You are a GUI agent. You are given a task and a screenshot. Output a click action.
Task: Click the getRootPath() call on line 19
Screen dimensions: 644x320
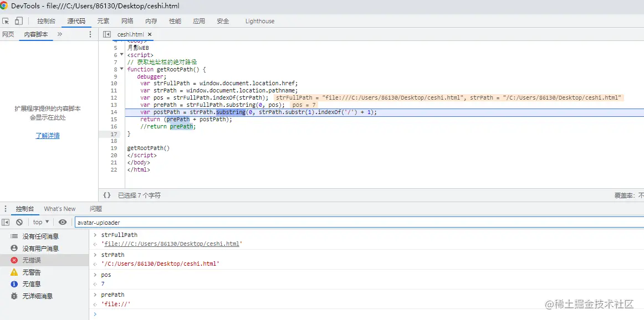point(149,148)
